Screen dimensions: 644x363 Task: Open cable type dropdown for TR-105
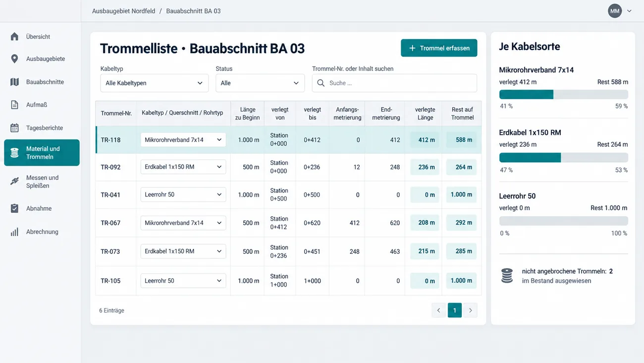coord(183,281)
